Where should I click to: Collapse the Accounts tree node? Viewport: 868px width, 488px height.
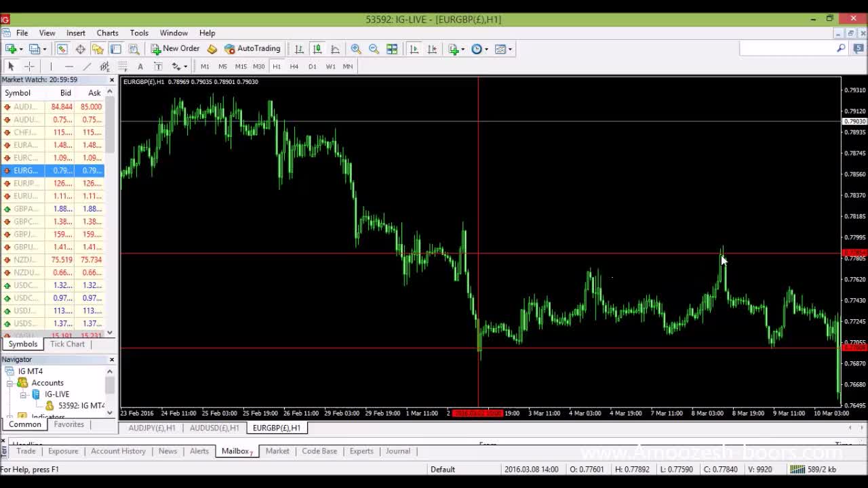[9, 383]
